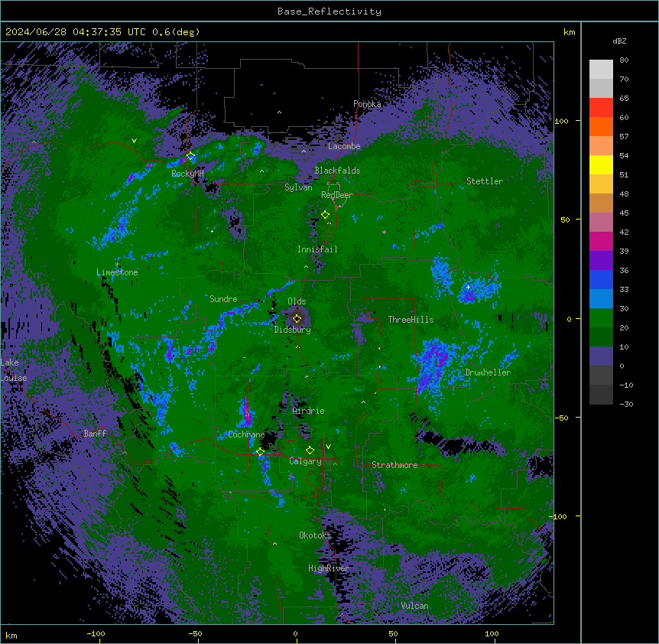Click the yellow marker above Calgary label
Image resolution: width=659 pixels, height=644 pixels.
click(x=310, y=450)
